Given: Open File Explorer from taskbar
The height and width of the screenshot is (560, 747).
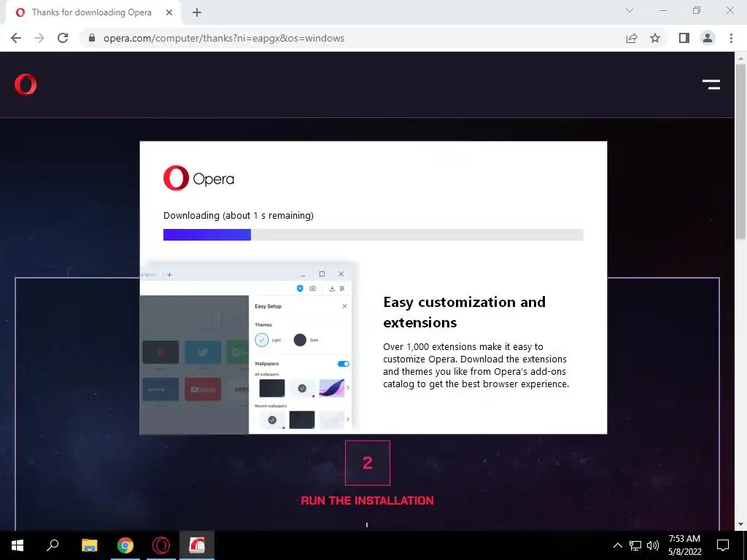Looking at the screenshot, I should 89,545.
